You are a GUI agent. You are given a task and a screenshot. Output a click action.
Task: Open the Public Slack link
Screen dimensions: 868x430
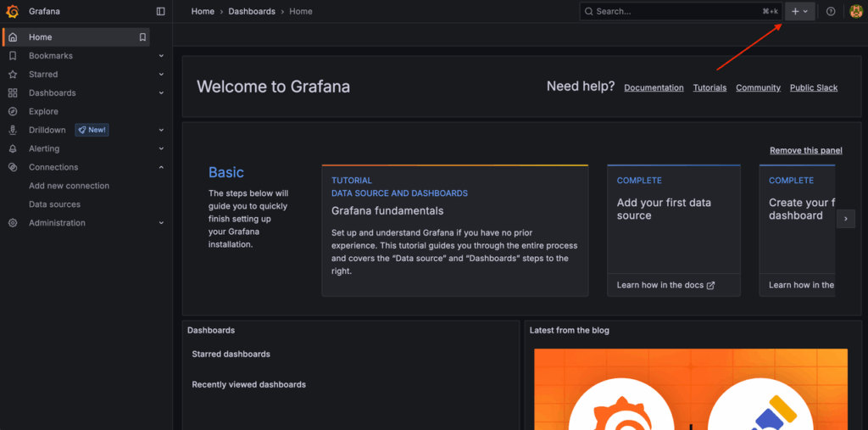coord(814,87)
